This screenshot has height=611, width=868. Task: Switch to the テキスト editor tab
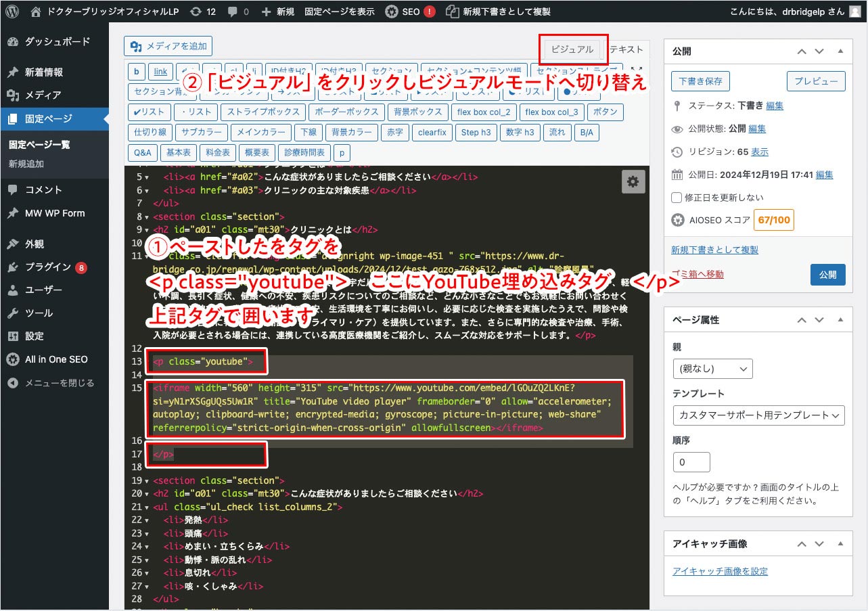[x=626, y=49]
